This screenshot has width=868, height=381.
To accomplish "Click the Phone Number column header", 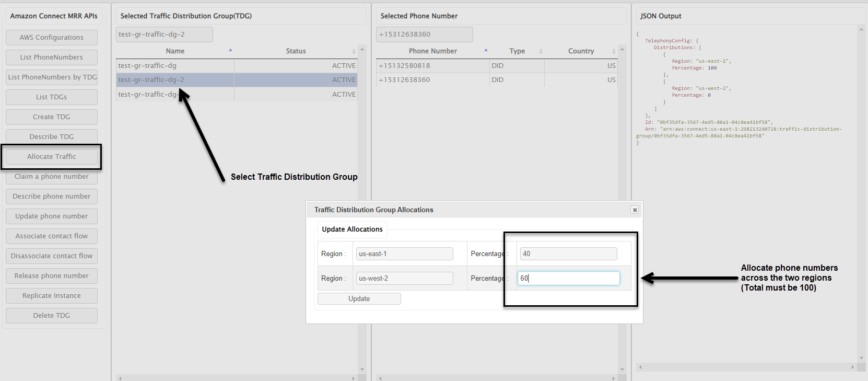I will click(433, 51).
